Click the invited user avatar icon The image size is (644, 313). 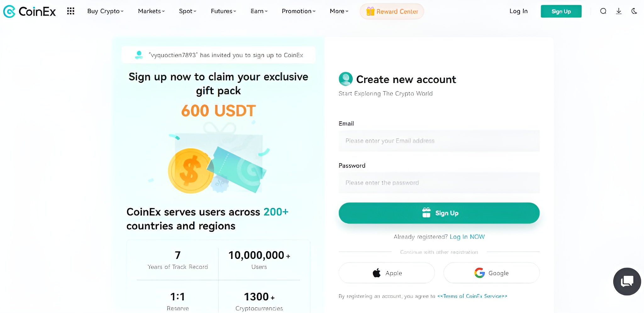point(138,55)
